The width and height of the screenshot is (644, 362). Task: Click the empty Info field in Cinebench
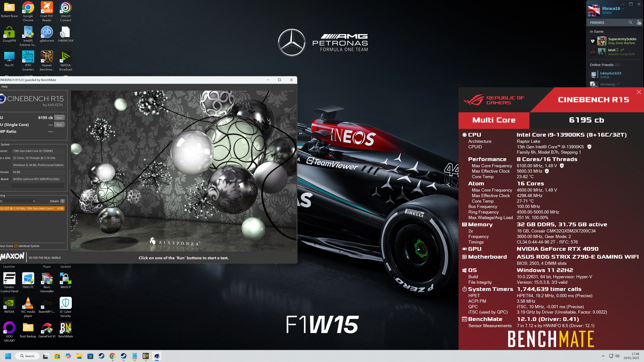click(x=38, y=186)
